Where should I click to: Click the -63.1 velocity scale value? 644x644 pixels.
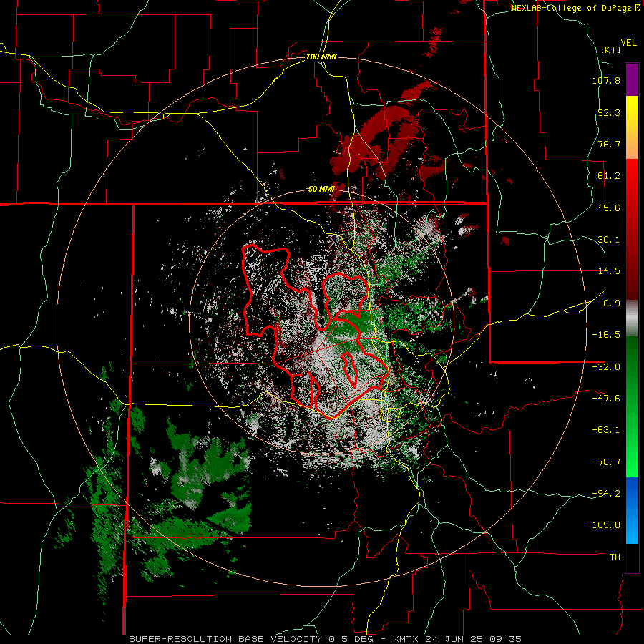coord(606,430)
